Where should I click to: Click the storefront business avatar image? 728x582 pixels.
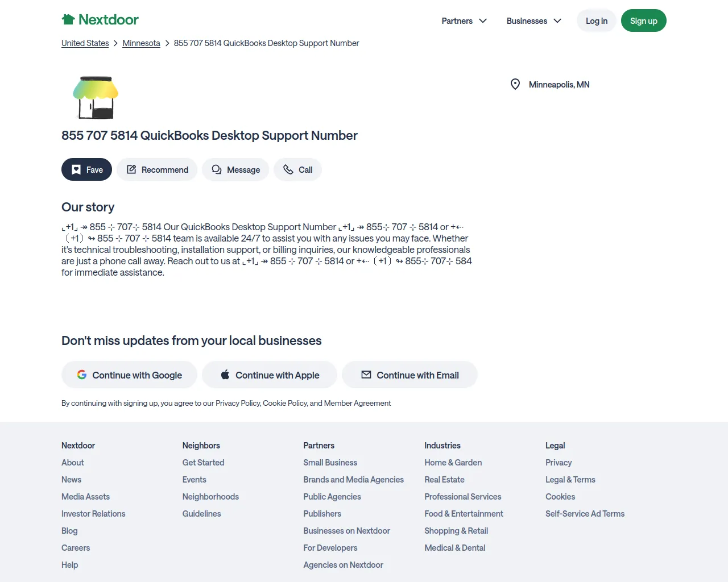[x=96, y=97]
